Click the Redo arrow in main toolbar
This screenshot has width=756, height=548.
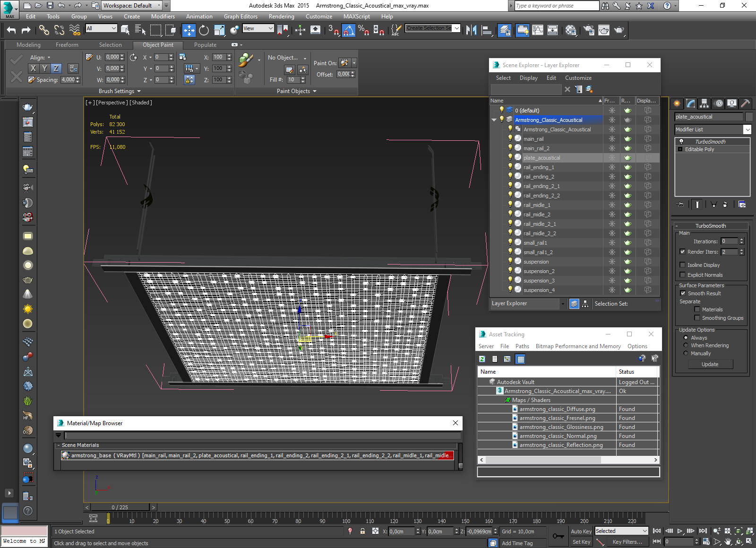pyautogui.click(x=26, y=30)
